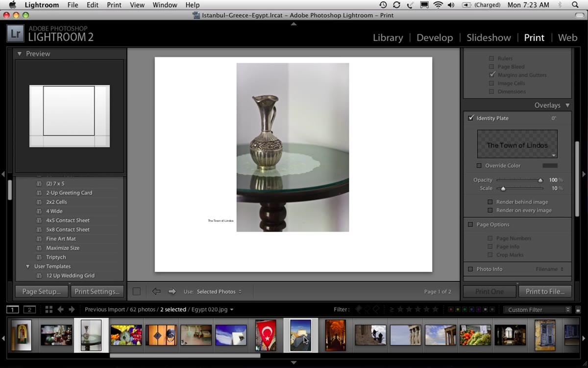Screen dimensions: 588x368
Task: Enable Render on every image checkbox
Action: pos(490,210)
